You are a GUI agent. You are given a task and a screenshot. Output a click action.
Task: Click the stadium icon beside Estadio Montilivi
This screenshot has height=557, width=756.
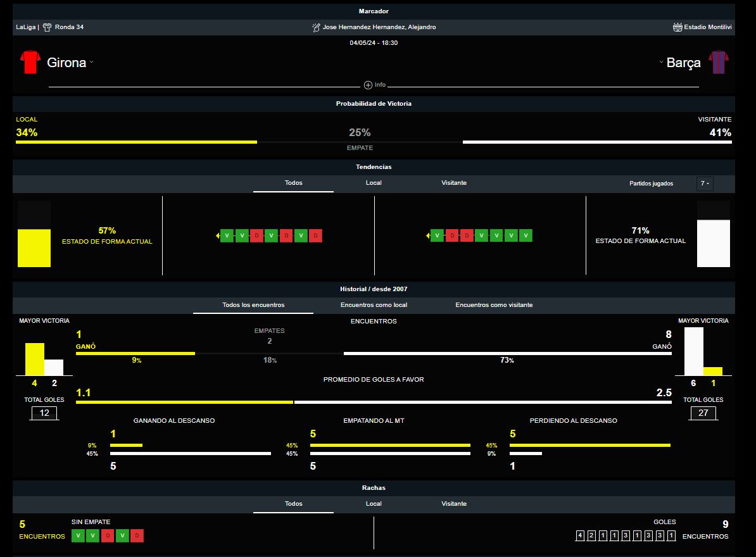coord(677,27)
